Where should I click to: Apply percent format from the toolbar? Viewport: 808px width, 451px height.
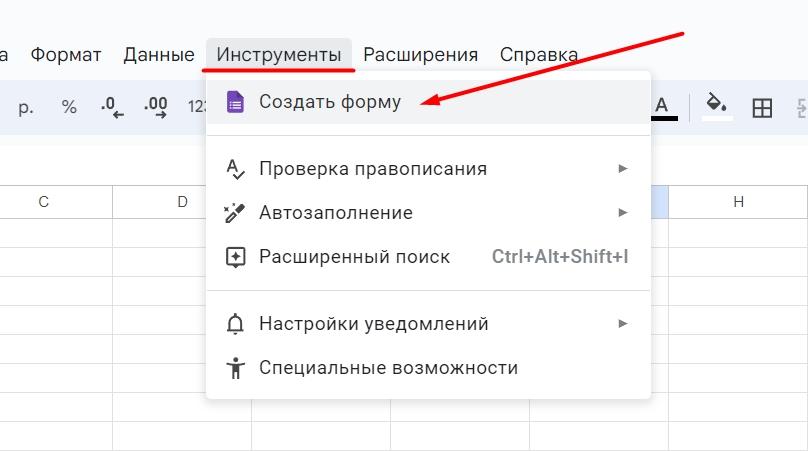[69, 107]
